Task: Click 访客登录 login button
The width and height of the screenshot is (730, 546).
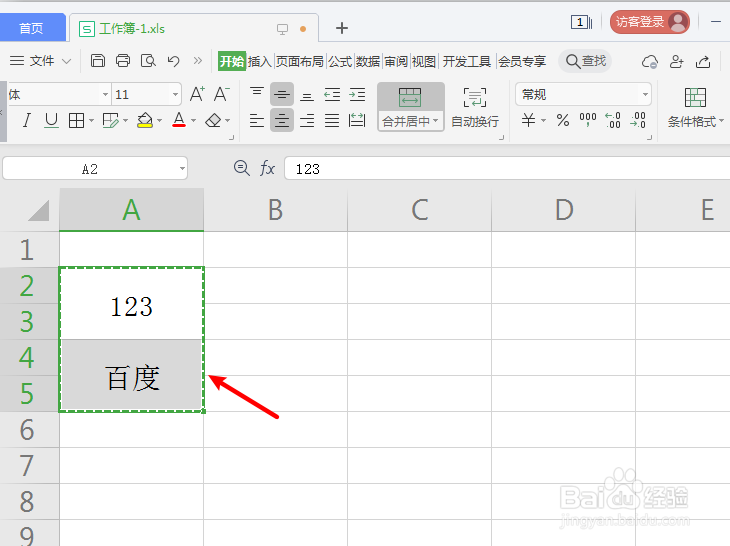Action: pos(650,22)
